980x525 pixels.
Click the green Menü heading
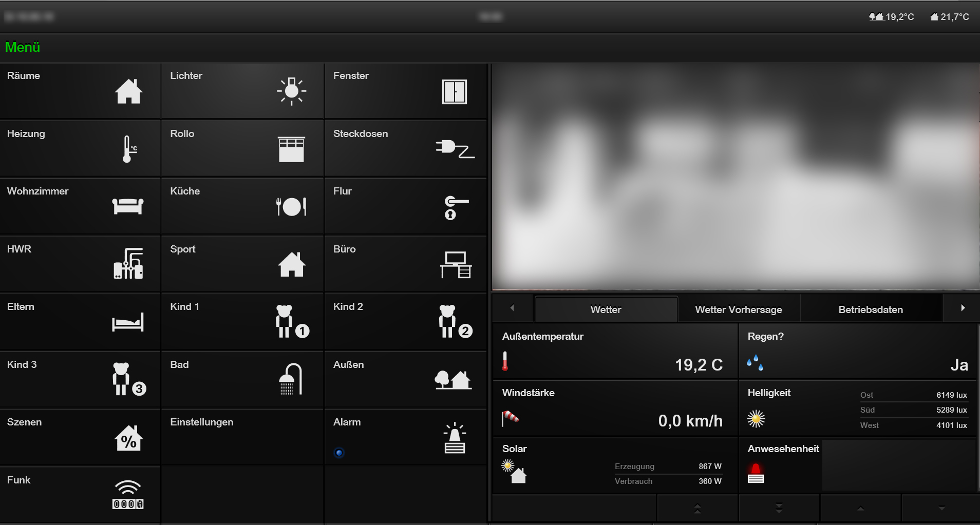[x=23, y=47]
